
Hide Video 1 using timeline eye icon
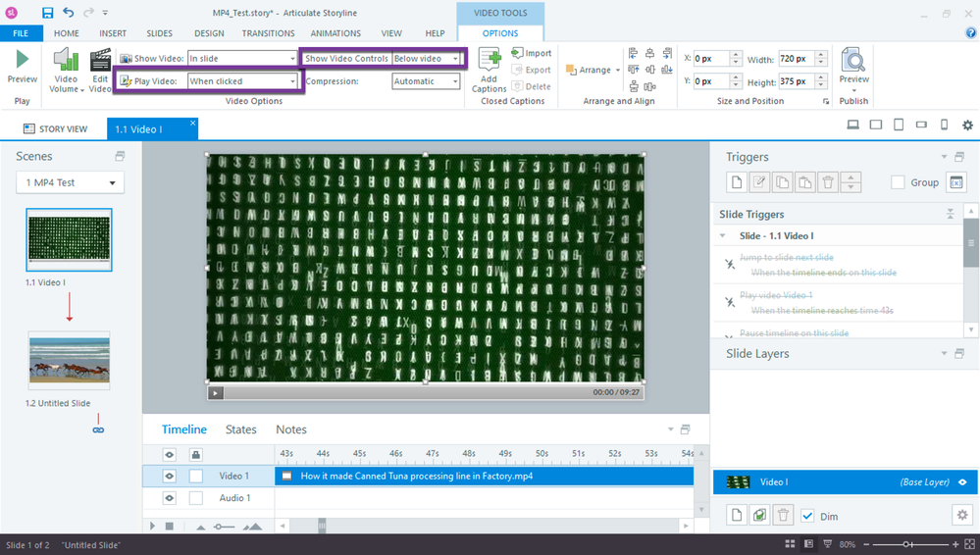coord(170,477)
